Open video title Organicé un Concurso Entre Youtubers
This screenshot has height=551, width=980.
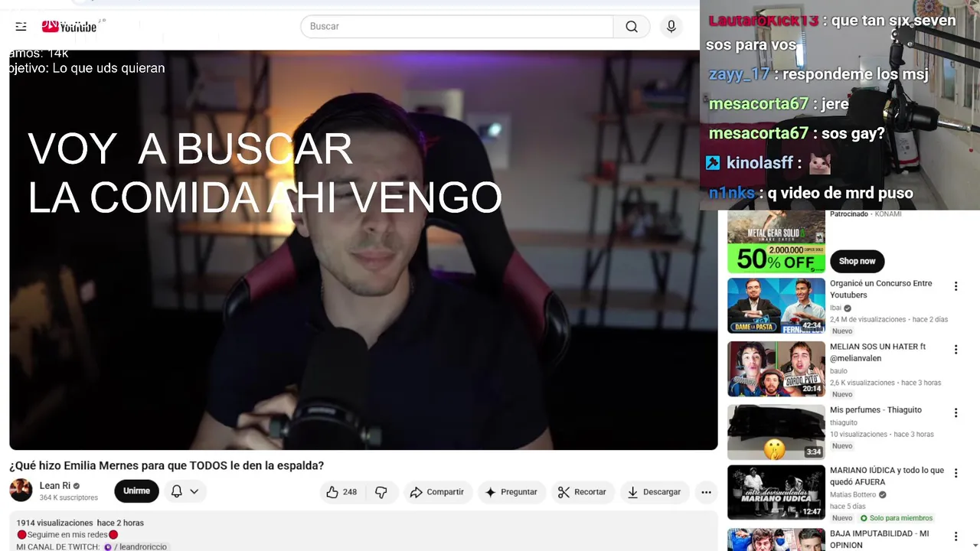pyautogui.click(x=880, y=289)
